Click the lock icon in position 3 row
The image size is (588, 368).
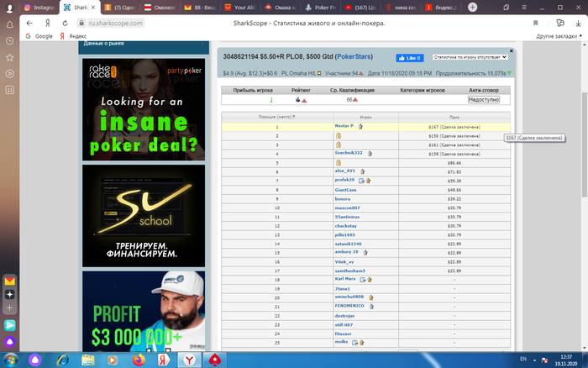click(339, 145)
